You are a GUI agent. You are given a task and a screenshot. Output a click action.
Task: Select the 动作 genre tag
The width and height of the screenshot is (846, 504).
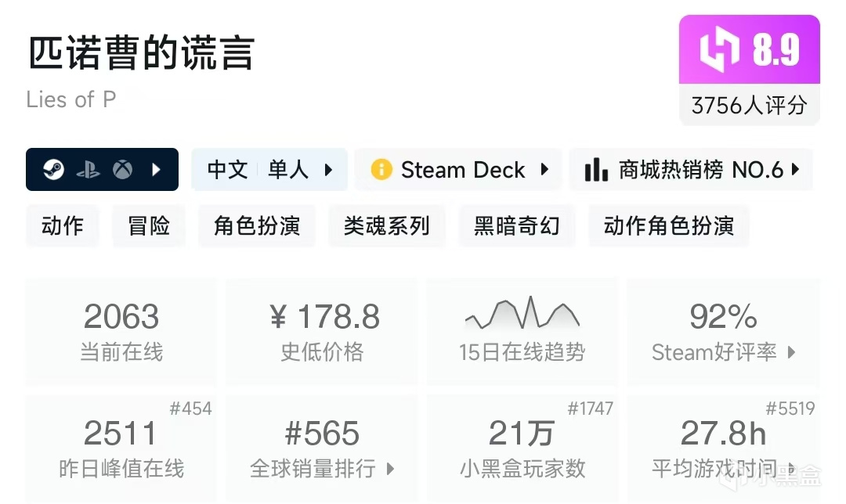coord(63,226)
